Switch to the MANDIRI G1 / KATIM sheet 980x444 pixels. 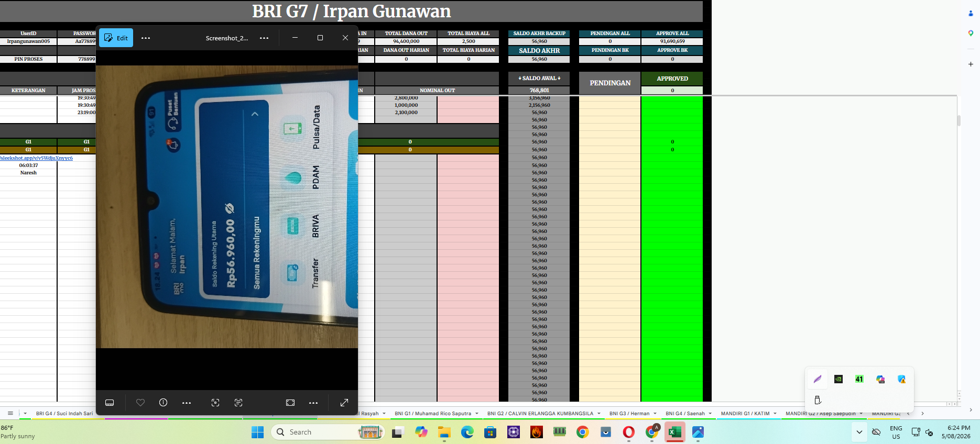click(x=745, y=414)
